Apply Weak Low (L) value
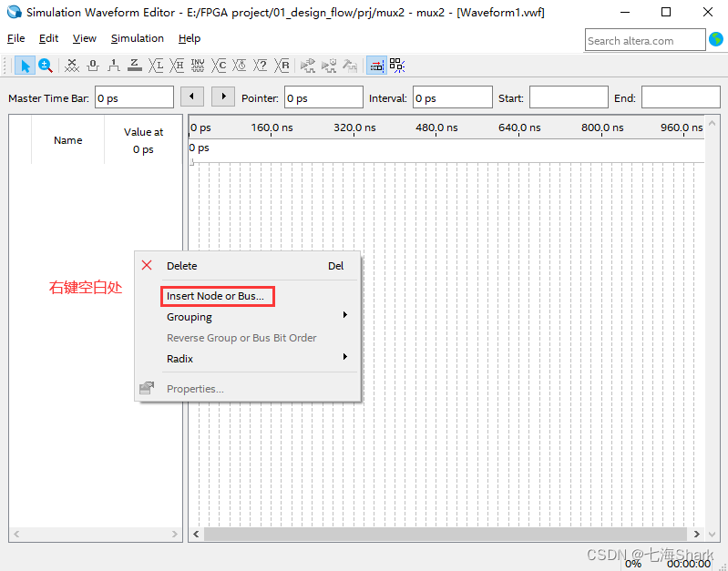This screenshot has height=571, width=728. tap(156, 66)
